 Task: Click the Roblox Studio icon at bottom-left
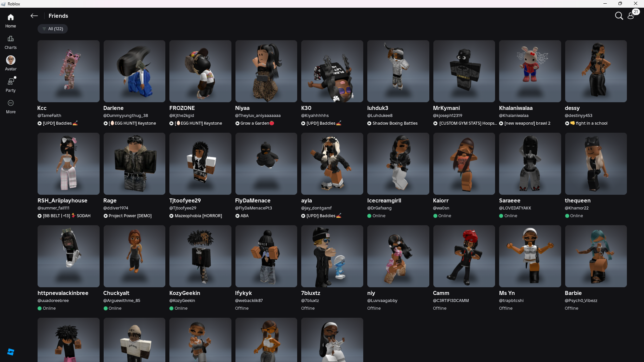[10, 352]
